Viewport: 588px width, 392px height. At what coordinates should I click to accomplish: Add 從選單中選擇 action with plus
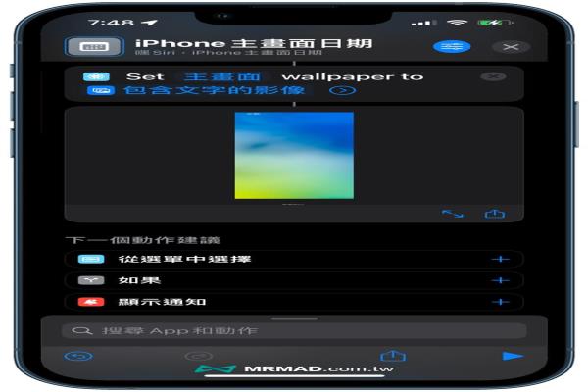pyautogui.click(x=500, y=259)
